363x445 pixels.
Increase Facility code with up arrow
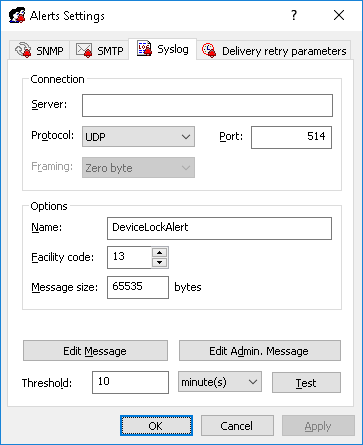[x=160, y=252]
